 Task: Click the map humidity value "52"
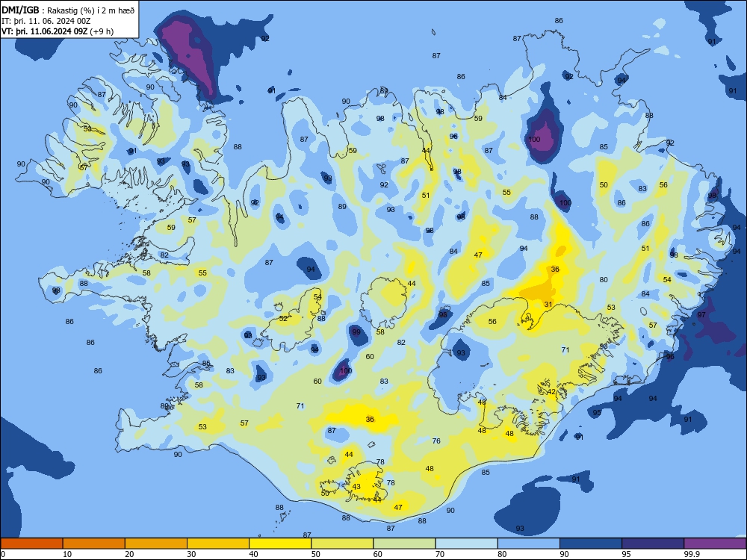[x=283, y=319]
